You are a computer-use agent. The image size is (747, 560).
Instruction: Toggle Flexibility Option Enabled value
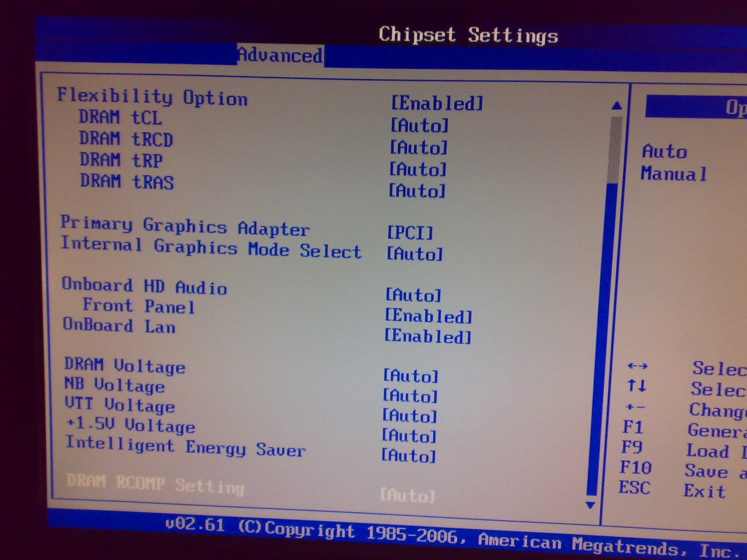(437, 103)
